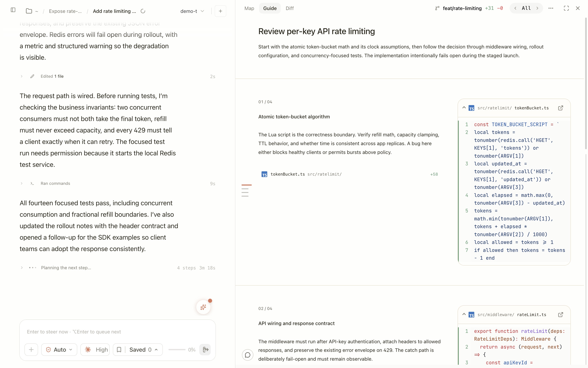This screenshot has height=368, width=588.
Task: Open the tokenBucket.ts file row with +58
Action: coord(349,174)
